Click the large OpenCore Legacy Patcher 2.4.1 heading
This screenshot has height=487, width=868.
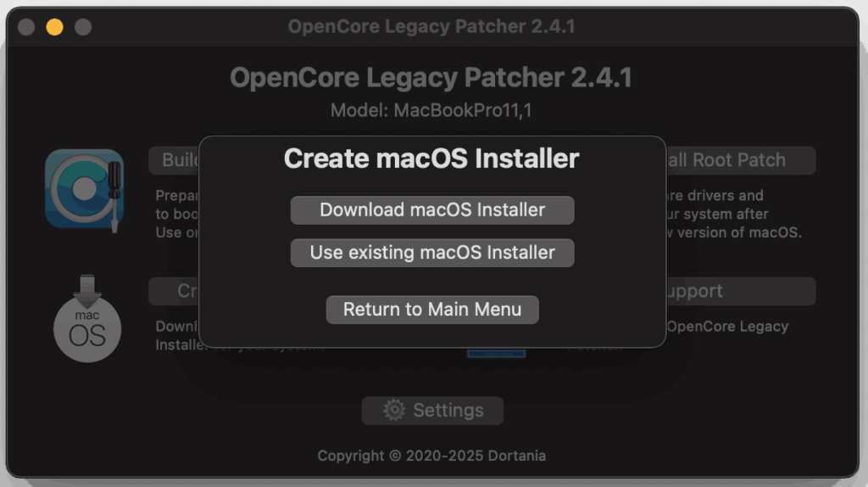431,78
